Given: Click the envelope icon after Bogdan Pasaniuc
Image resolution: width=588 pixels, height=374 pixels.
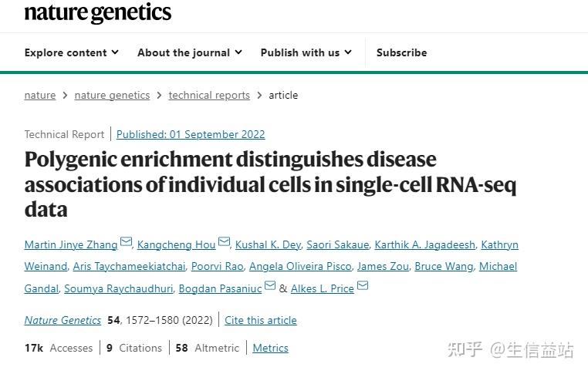Looking at the screenshot, I should point(270,287).
